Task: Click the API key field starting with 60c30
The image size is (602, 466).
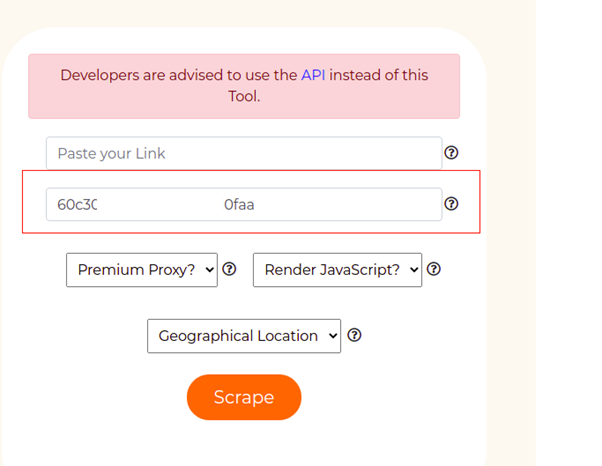Action: tap(244, 204)
